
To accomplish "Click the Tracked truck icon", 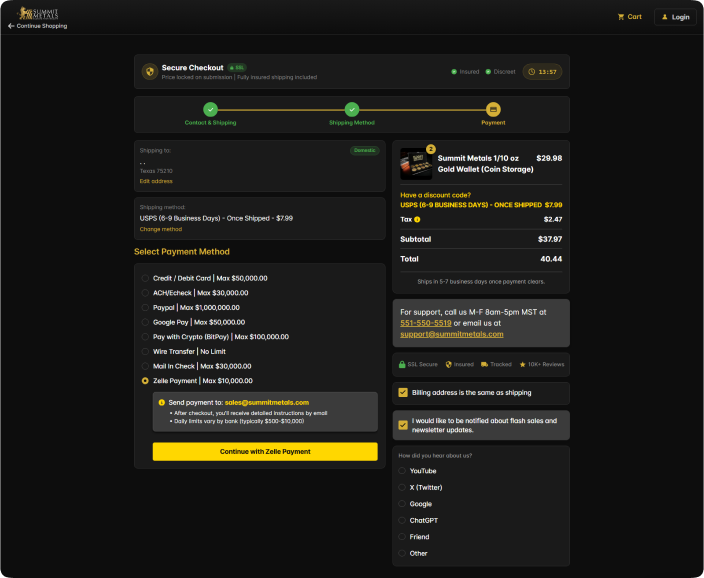I will pyautogui.click(x=484, y=365).
